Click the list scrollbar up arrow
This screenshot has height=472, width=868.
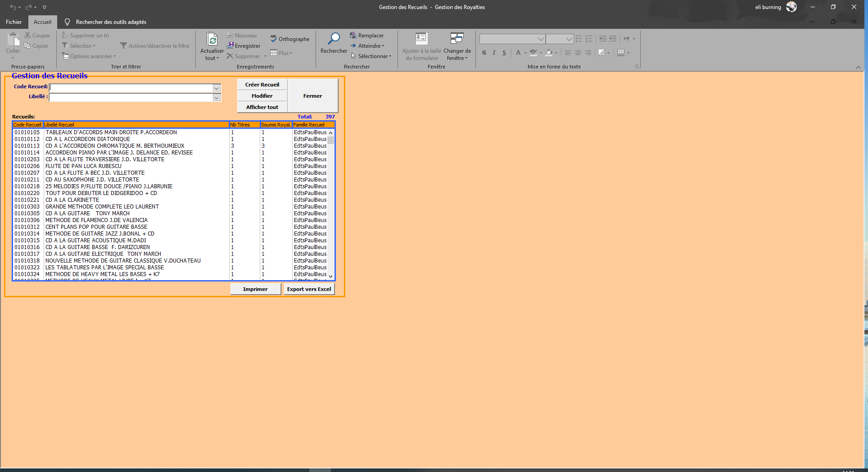click(331, 133)
